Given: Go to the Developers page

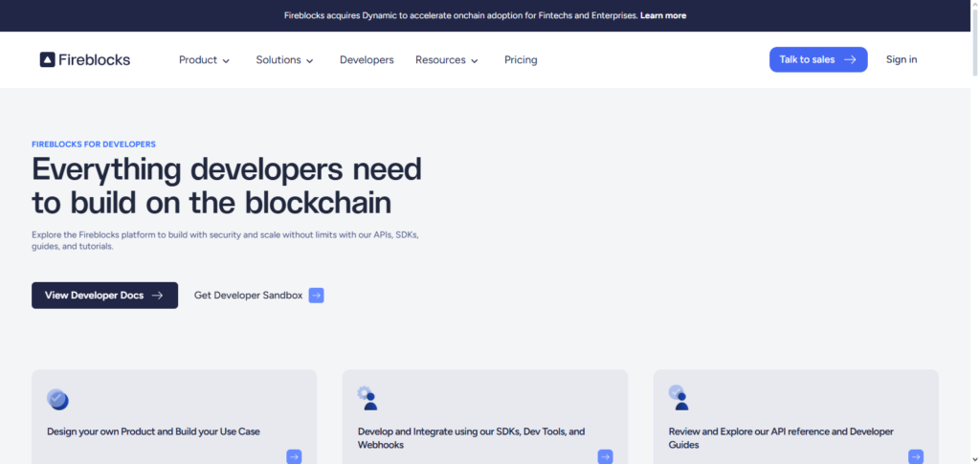Looking at the screenshot, I should [x=367, y=60].
